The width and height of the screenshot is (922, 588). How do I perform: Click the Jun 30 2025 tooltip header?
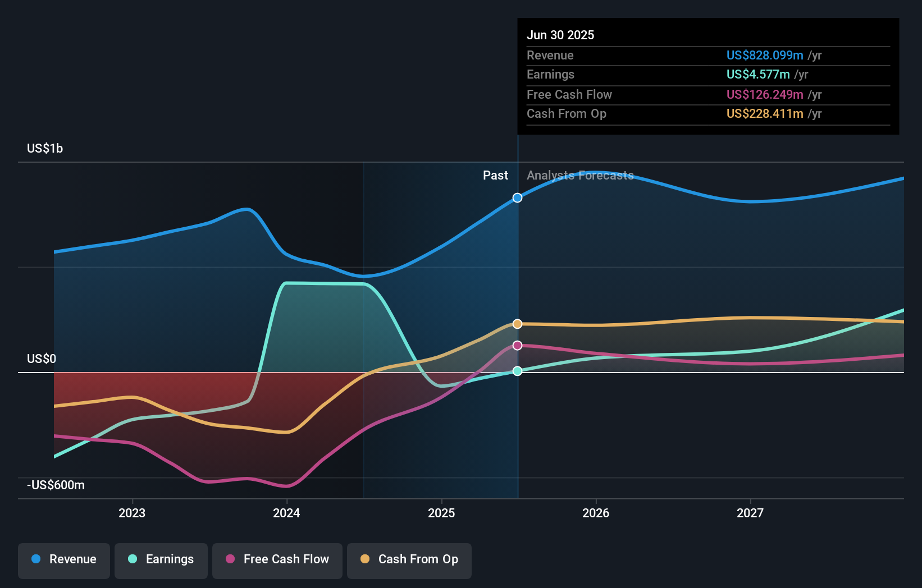(560, 35)
